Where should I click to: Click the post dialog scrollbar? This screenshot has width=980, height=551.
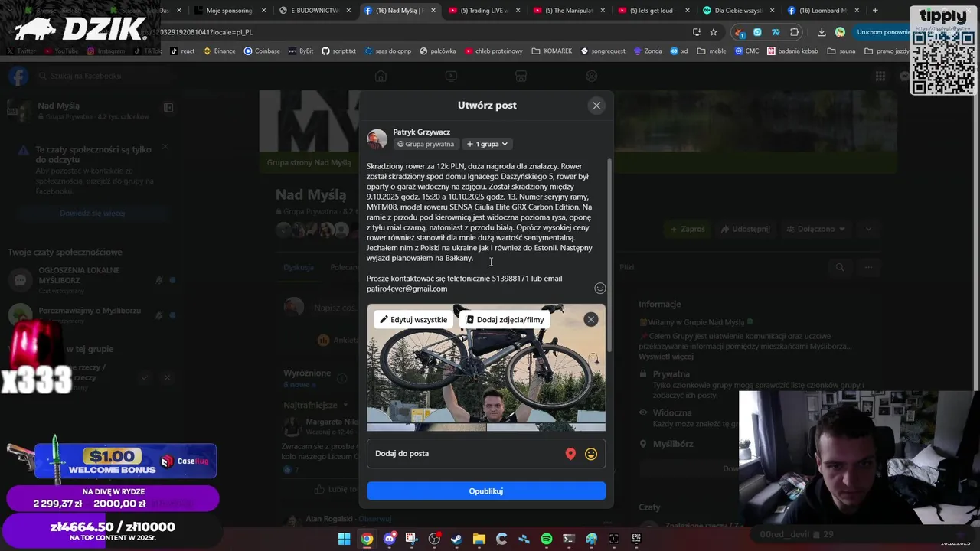click(609, 256)
